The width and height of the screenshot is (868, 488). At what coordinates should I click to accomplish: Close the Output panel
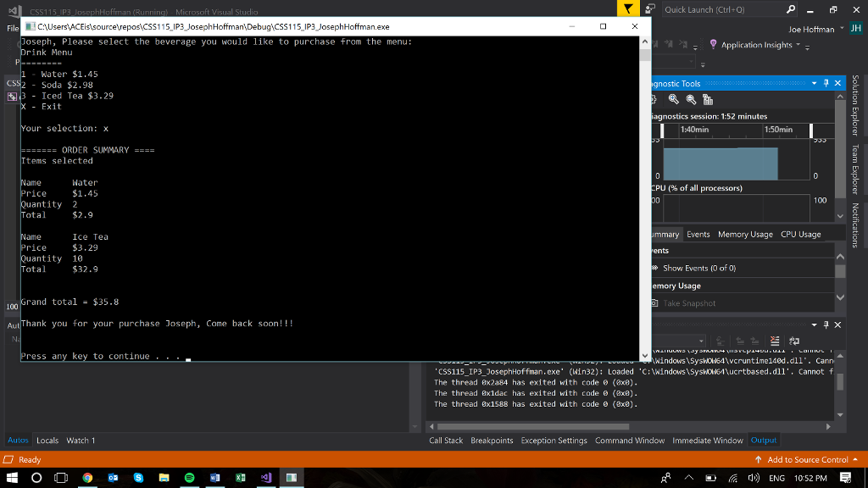click(837, 324)
